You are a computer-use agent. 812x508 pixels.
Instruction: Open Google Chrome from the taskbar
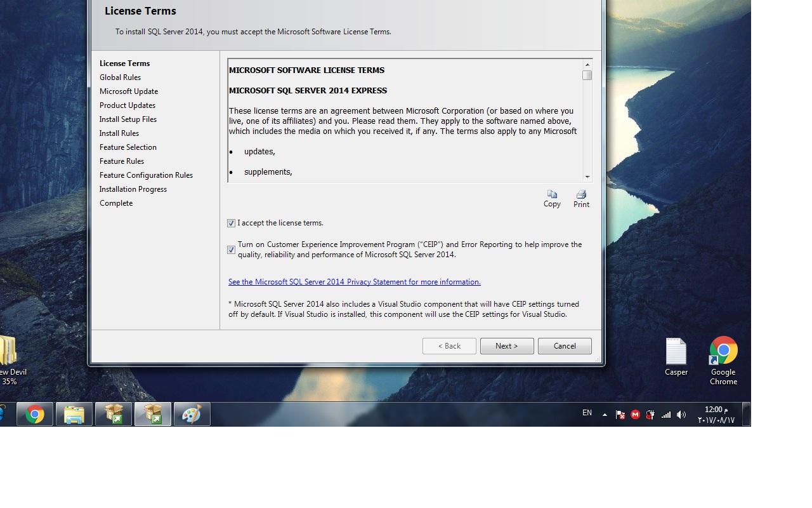pos(35,415)
